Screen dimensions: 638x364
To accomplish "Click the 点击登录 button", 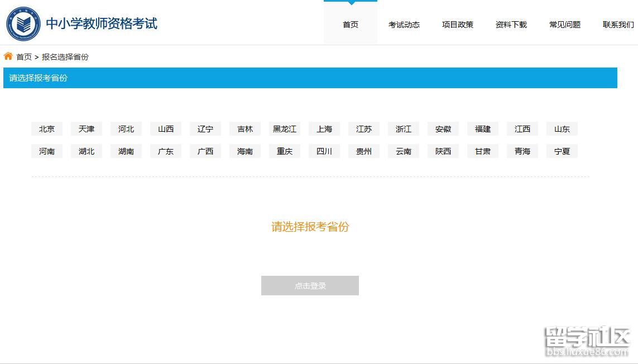I will tap(310, 285).
